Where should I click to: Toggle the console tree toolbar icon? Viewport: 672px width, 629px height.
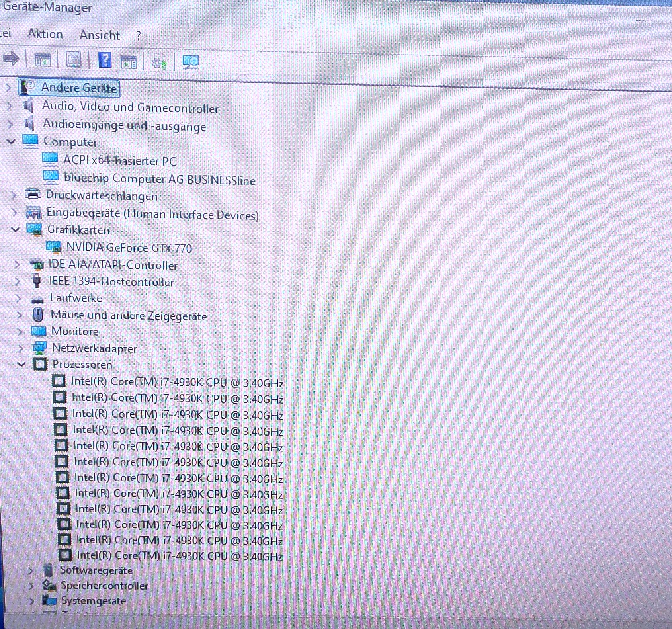[x=43, y=60]
